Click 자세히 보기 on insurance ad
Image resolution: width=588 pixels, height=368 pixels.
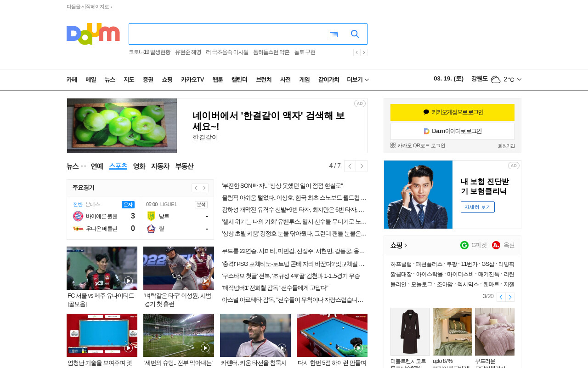(478, 207)
